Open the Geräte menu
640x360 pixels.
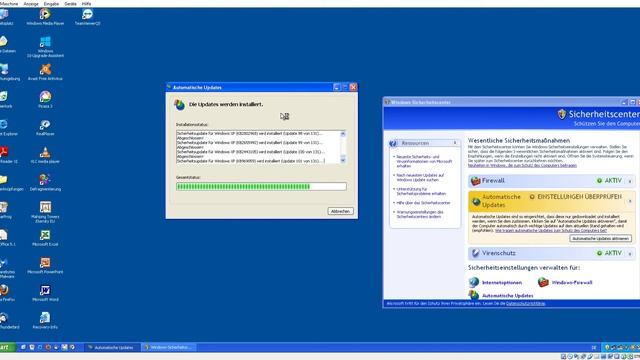(70, 4)
